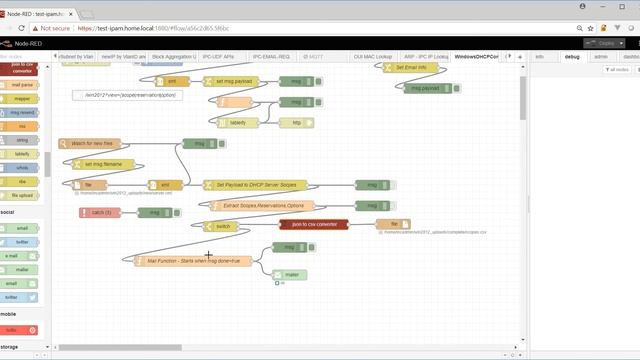Pick the 'file upload' palette node
Screen dimensions: 640x360
point(19,196)
